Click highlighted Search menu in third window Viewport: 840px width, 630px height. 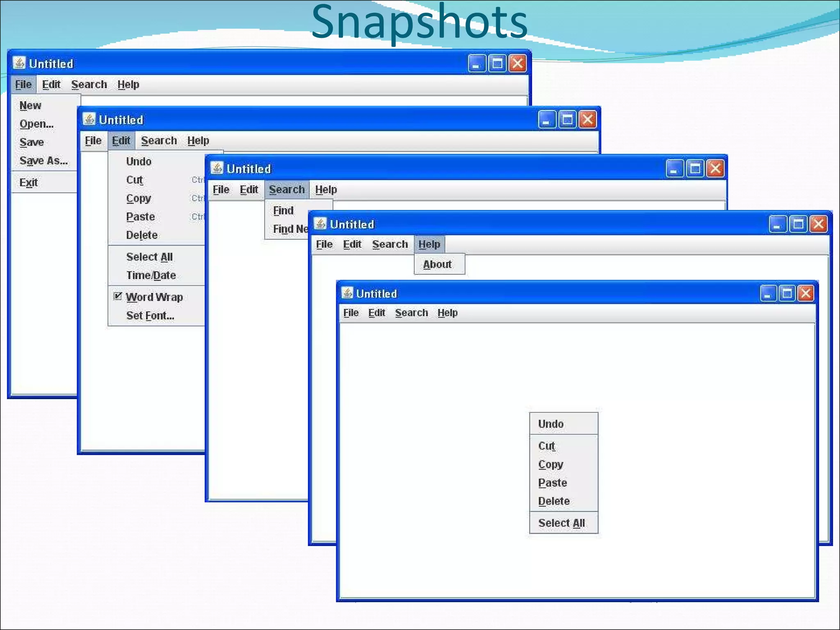287,189
